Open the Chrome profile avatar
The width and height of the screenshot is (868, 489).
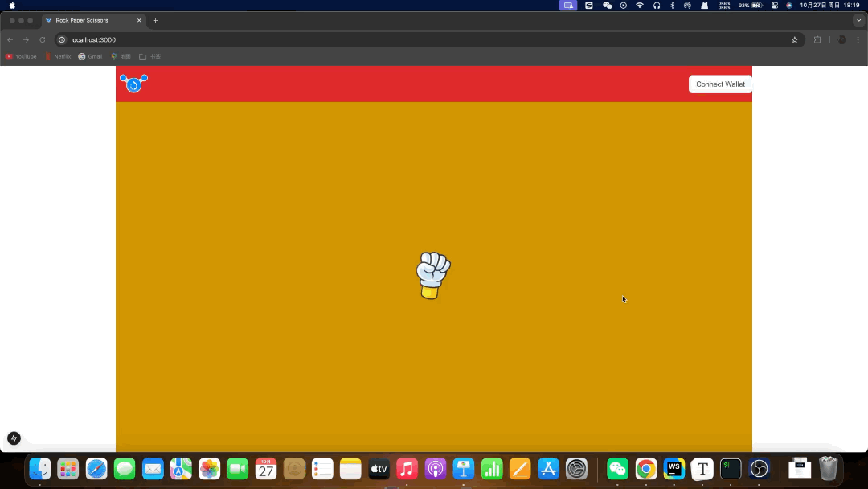coord(842,40)
